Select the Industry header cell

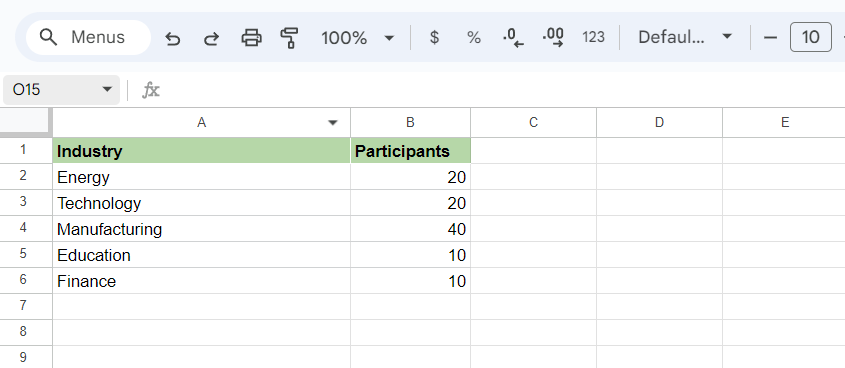202,151
